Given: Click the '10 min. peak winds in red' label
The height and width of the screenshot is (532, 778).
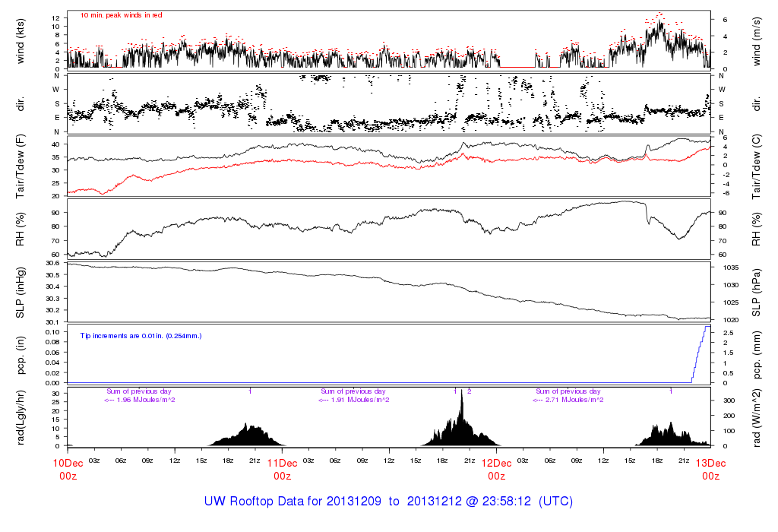Looking at the screenshot, I should [x=121, y=15].
